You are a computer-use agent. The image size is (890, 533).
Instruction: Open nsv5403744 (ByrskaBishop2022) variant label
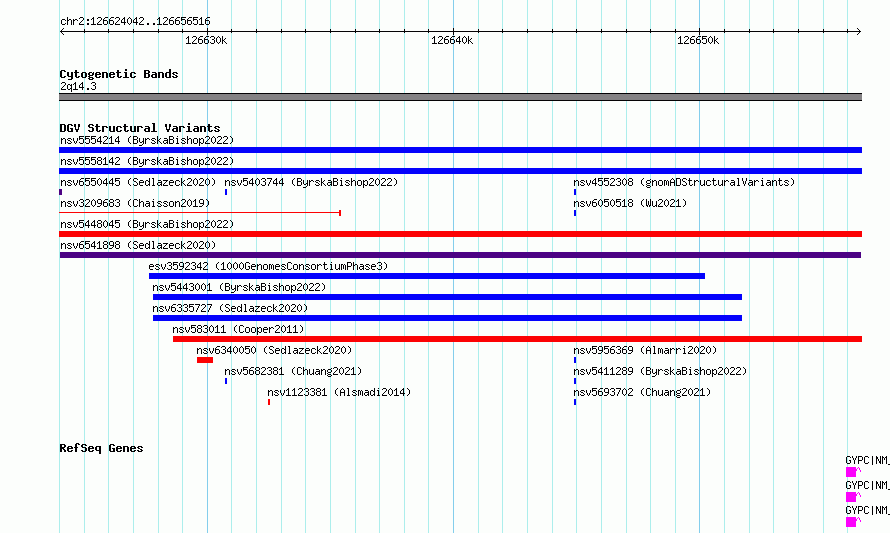[x=311, y=182]
